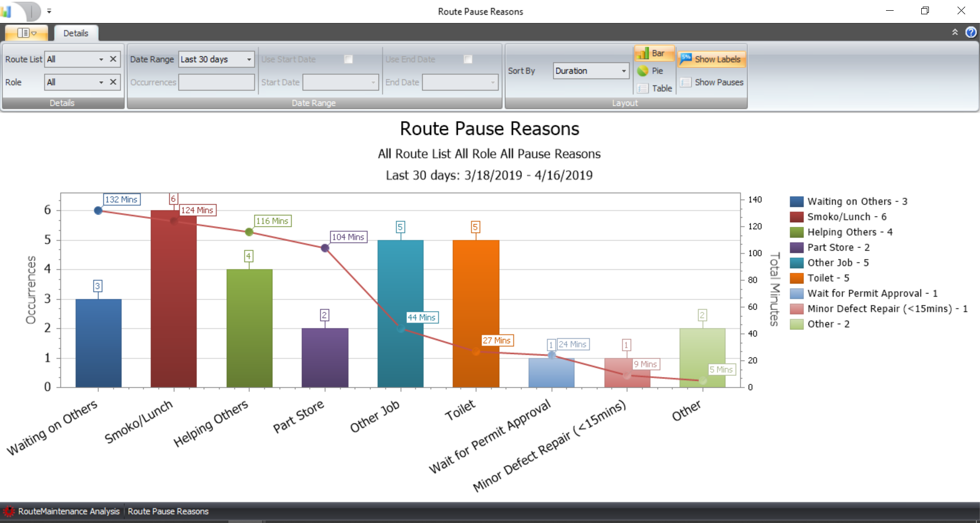Click the '5 Mins' data label

(x=721, y=369)
